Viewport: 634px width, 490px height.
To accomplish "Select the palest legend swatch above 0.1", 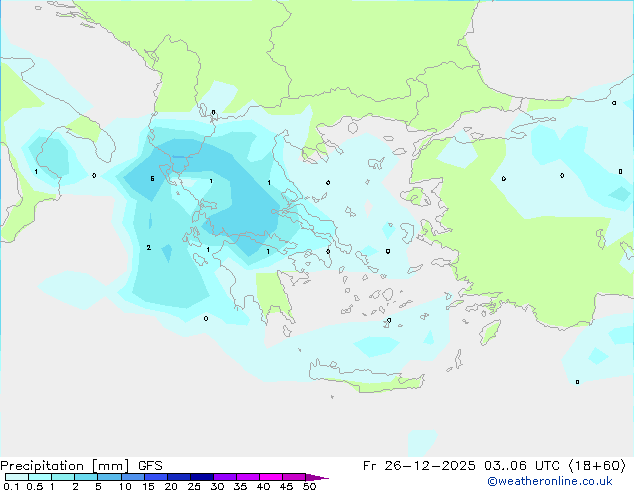I will tap(17, 477).
